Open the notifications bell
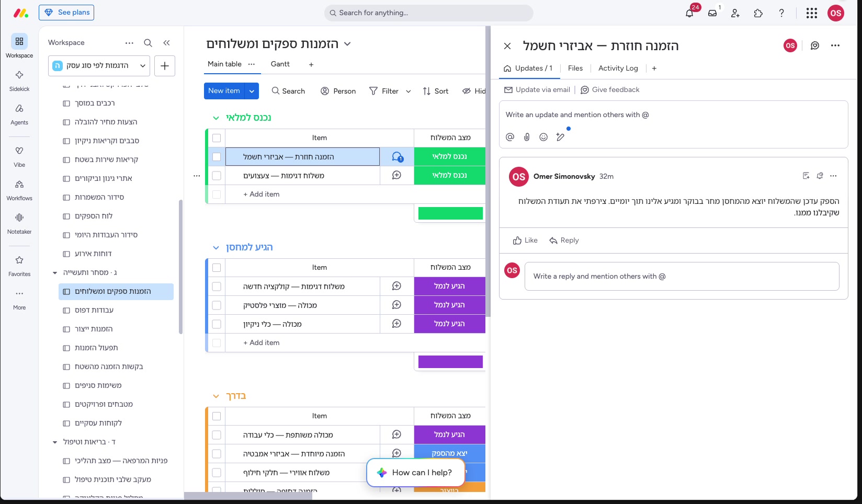The image size is (862, 504). 689,13
